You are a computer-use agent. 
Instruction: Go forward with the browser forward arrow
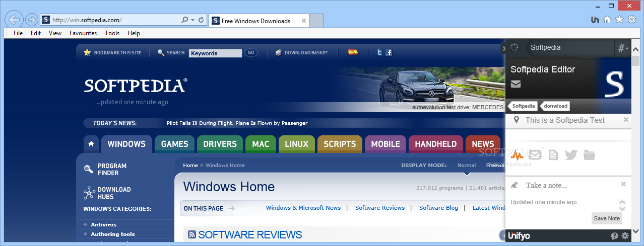tap(31, 20)
